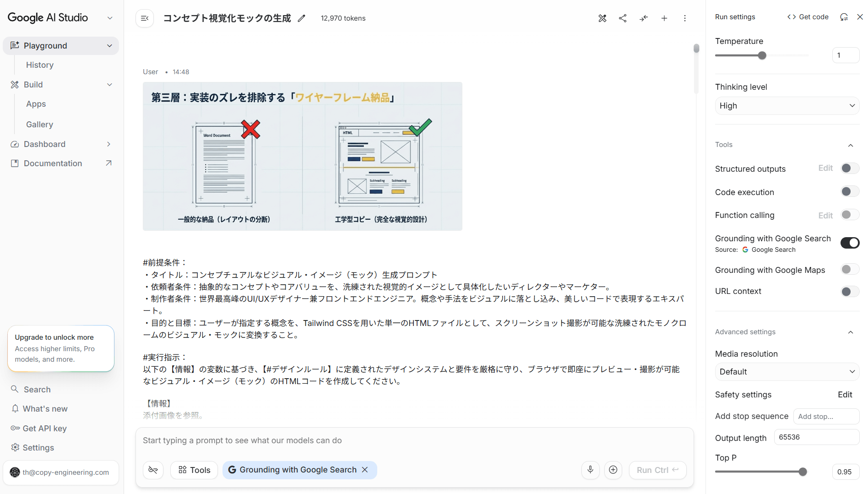Image resolution: width=868 pixels, height=494 pixels.
Task: Expand the Dashboard submenu arrow
Action: 108,144
